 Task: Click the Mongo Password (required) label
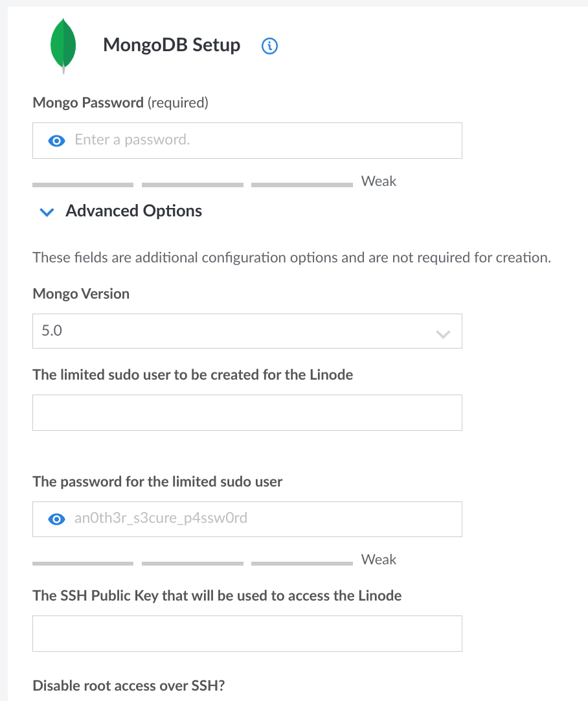pyautogui.click(x=120, y=102)
